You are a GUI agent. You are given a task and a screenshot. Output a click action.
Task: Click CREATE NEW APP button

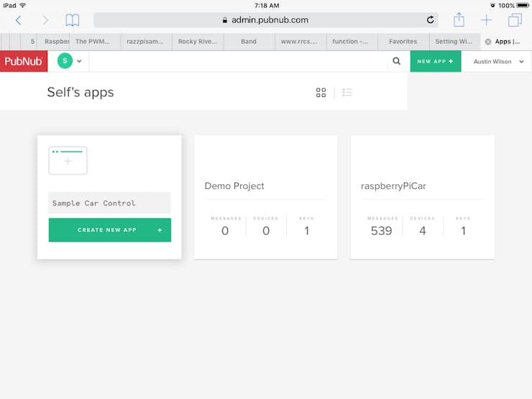click(109, 230)
